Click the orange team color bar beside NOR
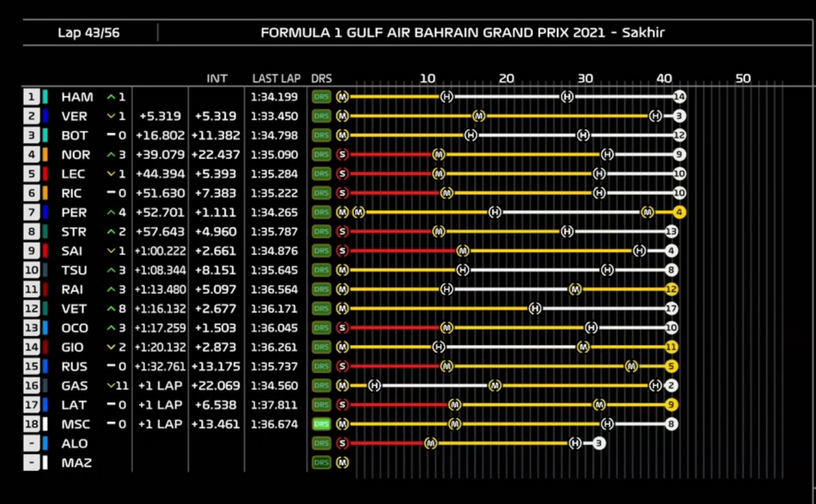Image resolution: width=816 pixels, height=504 pixels. click(46, 154)
